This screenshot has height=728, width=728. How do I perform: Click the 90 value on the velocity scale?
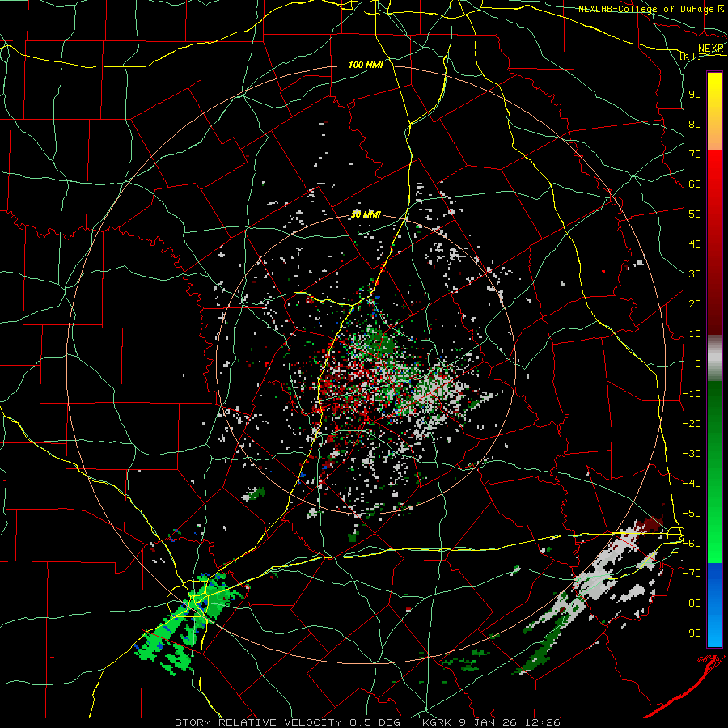click(695, 95)
